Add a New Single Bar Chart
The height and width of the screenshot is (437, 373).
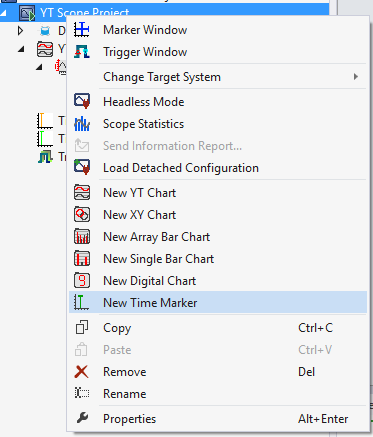(218, 258)
